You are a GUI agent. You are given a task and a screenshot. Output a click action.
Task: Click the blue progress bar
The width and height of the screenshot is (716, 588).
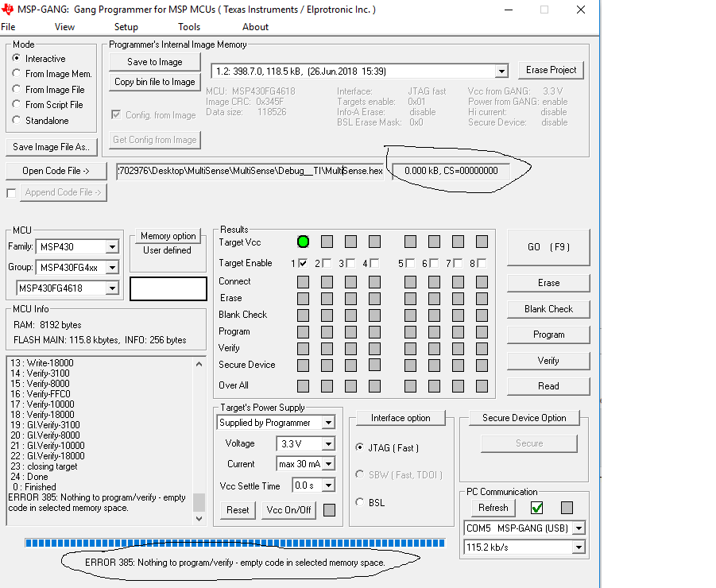pos(234,543)
